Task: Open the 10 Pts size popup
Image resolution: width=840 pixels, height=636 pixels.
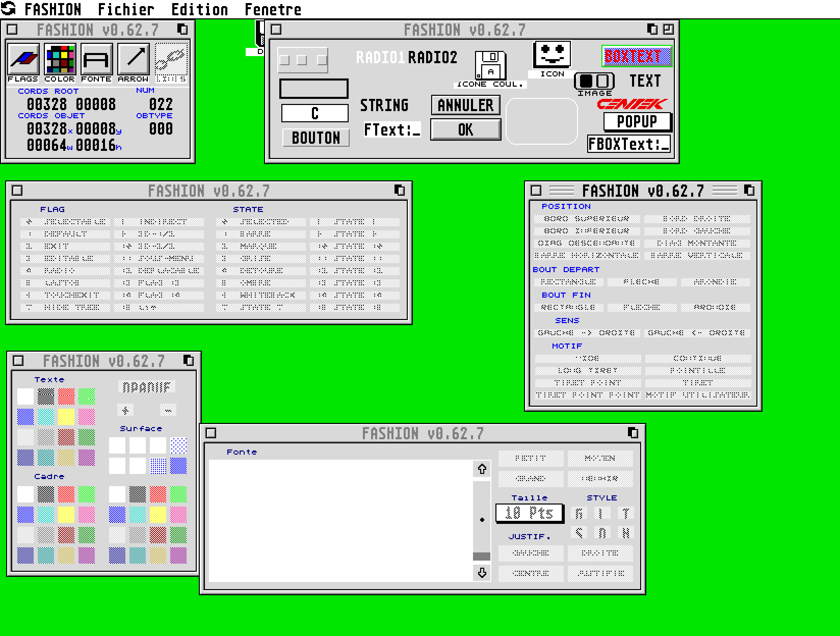Action: point(529,513)
